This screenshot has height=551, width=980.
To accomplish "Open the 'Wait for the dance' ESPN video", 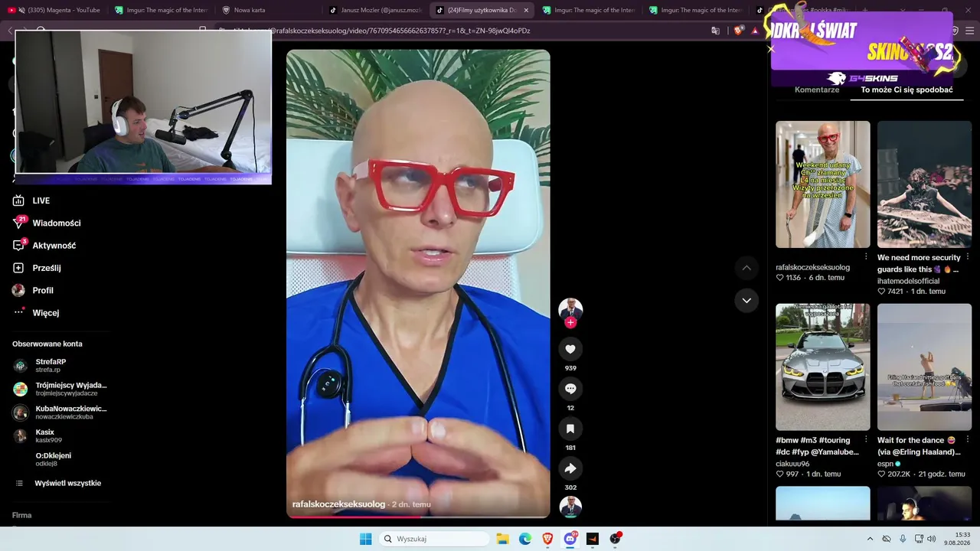I will pyautogui.click(x=924, y=367).
